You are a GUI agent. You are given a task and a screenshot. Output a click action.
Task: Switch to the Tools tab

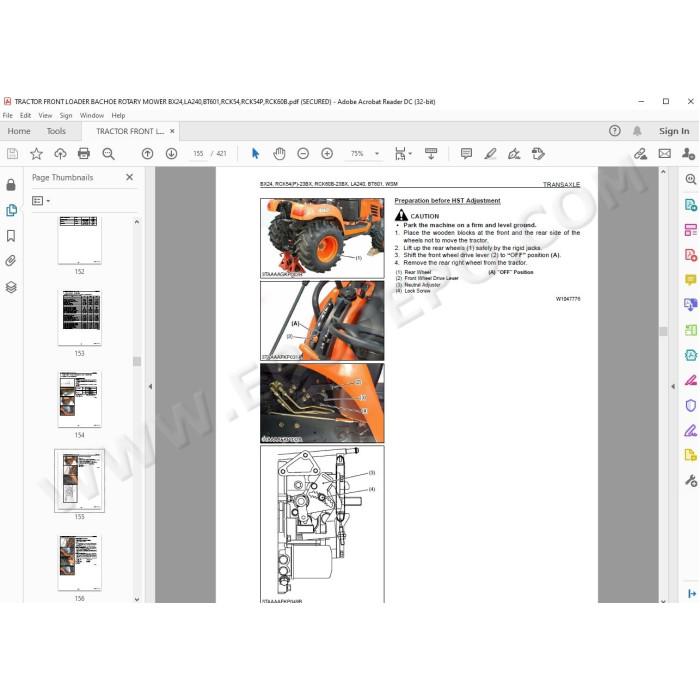click(x=56, y=131)
